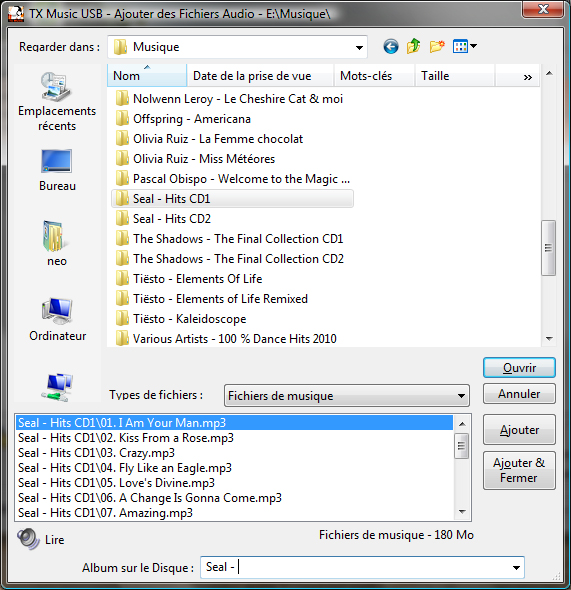571x590 pixels.
Task: Select Bureau in the places sidebar
Action: click(x=57, y=170)
